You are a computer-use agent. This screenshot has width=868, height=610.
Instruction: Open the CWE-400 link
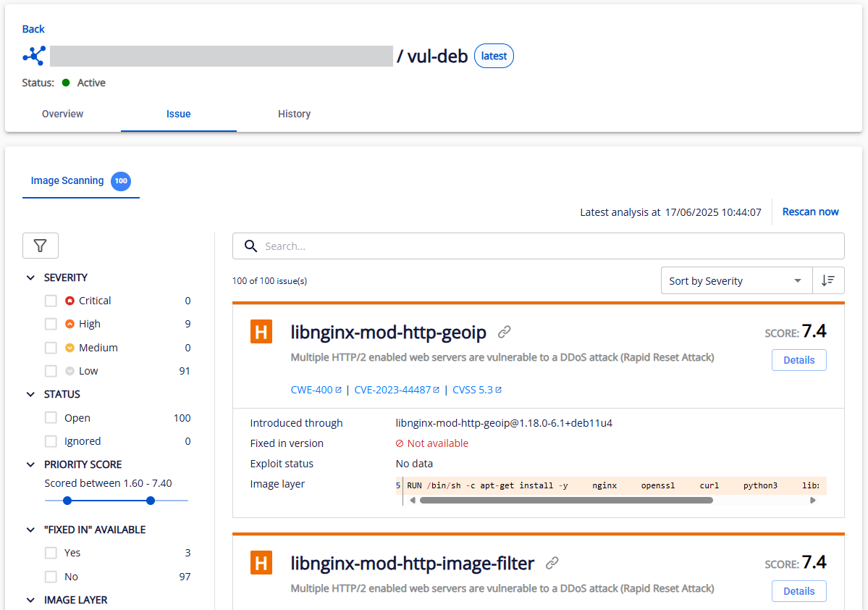coord(316,390)
